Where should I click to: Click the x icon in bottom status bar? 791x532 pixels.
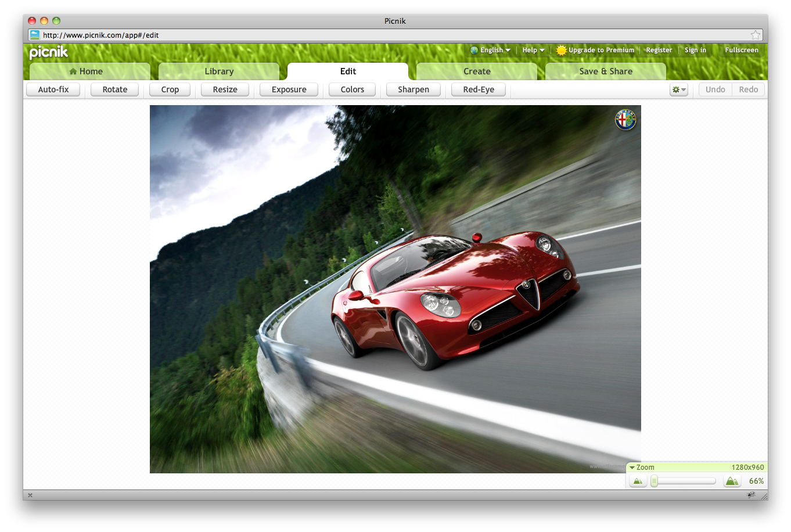tap(30, 495)
